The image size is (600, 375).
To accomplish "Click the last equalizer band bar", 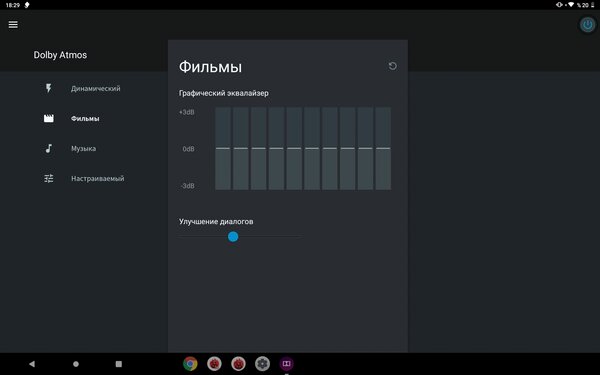I will [x=383, y=148].
